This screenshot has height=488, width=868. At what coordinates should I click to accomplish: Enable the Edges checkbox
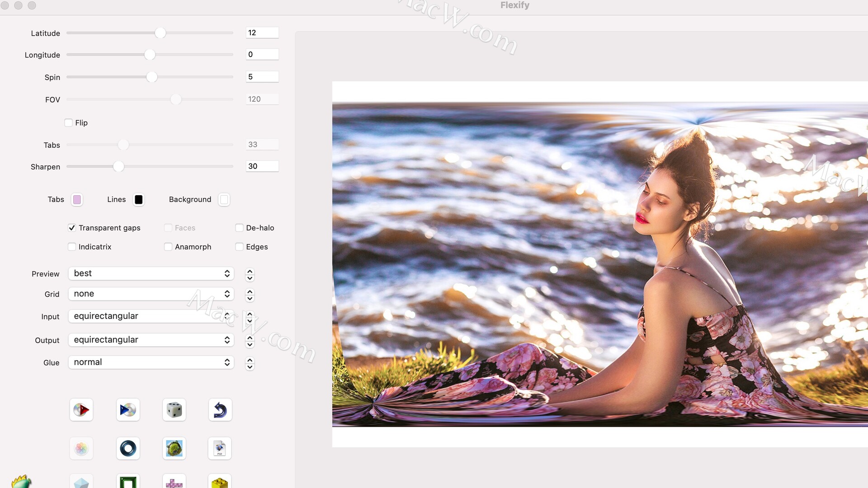(x=240, y=247)
